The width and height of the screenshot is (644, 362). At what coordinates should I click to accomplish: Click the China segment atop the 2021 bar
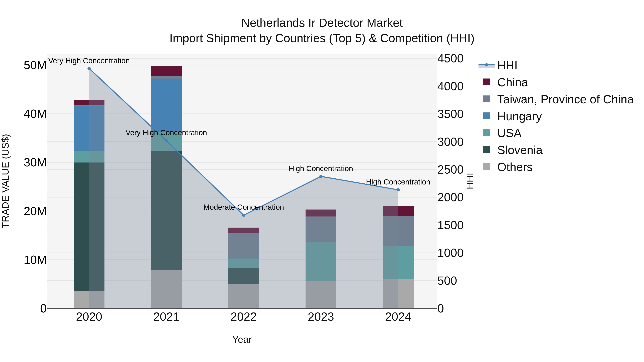[166, 71]
